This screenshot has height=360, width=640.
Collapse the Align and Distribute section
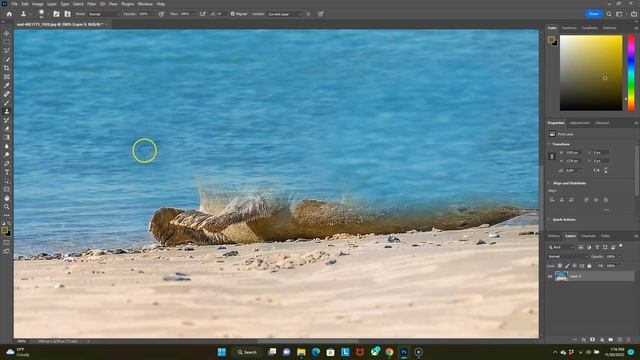click(549, 183)
